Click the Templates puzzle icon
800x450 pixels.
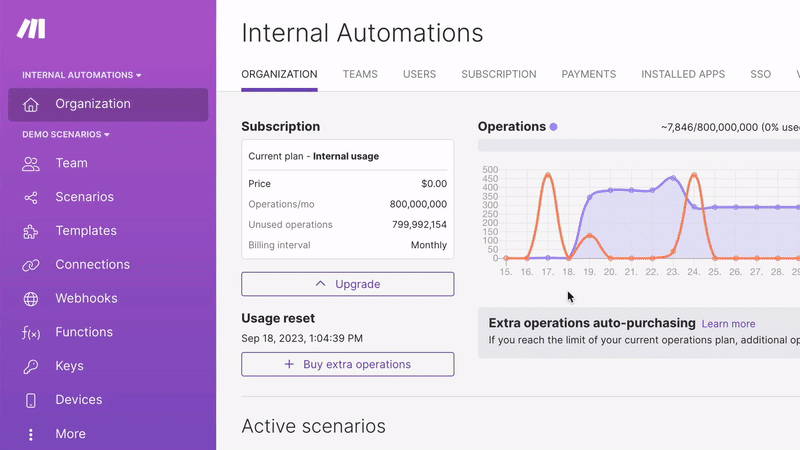point(31,231)
